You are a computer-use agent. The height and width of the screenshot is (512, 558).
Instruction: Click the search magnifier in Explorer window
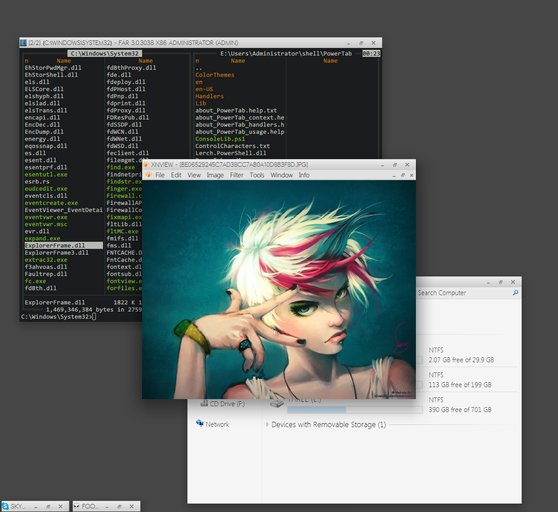point(515,292)
